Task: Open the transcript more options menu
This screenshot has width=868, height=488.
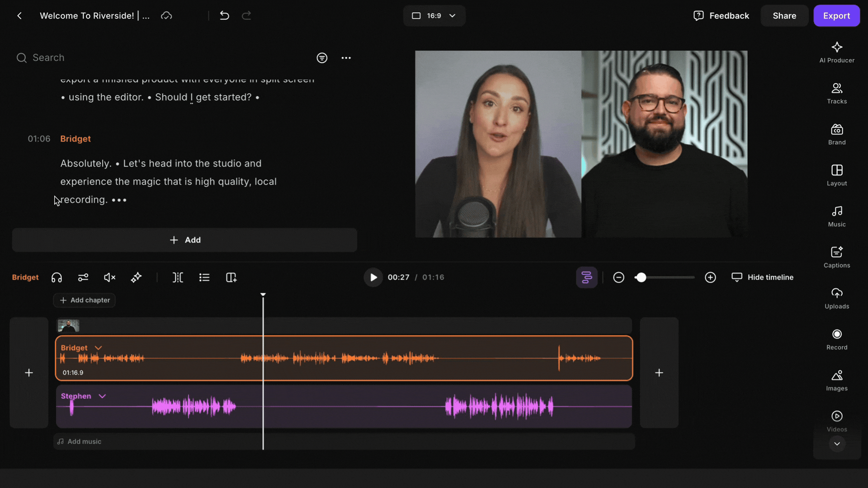Action: pos(346,58)
